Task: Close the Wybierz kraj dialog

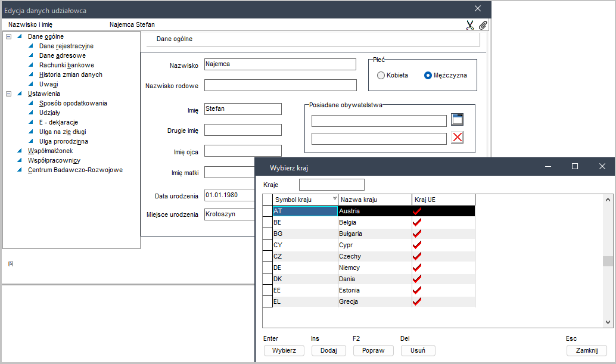Action: [x=602, y=166]
